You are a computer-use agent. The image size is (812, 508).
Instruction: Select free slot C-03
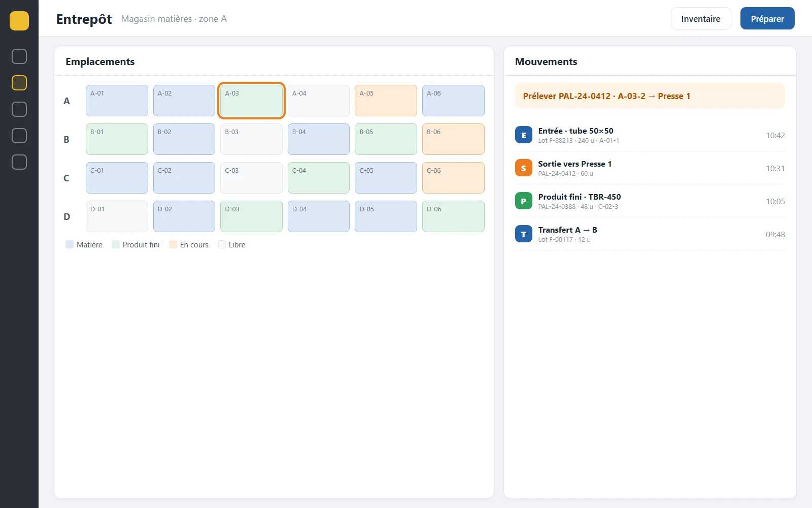[x=251, y=178]
